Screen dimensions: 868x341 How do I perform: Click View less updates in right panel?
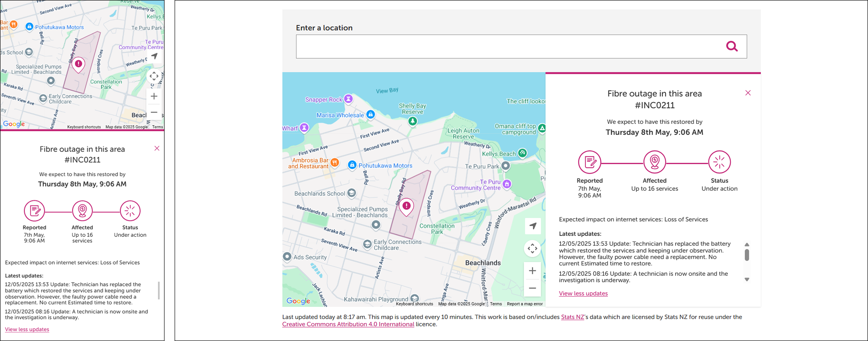click(583, 293)
